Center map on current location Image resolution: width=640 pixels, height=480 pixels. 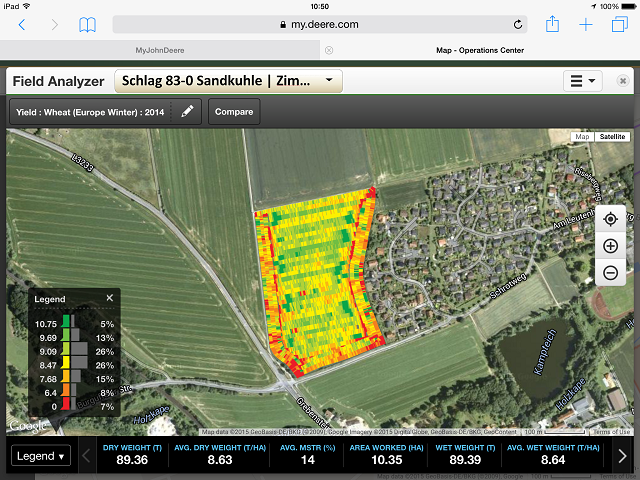tap(610, 219)
